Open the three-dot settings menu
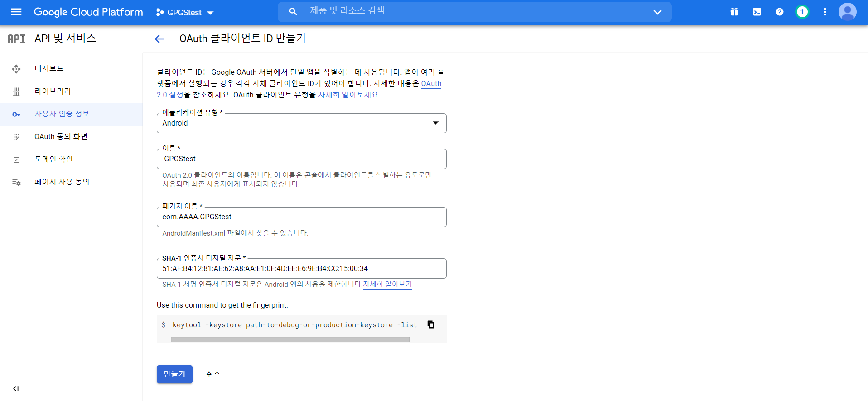The width and height of the screenshot is (868, 401). [x=825, y=12]
